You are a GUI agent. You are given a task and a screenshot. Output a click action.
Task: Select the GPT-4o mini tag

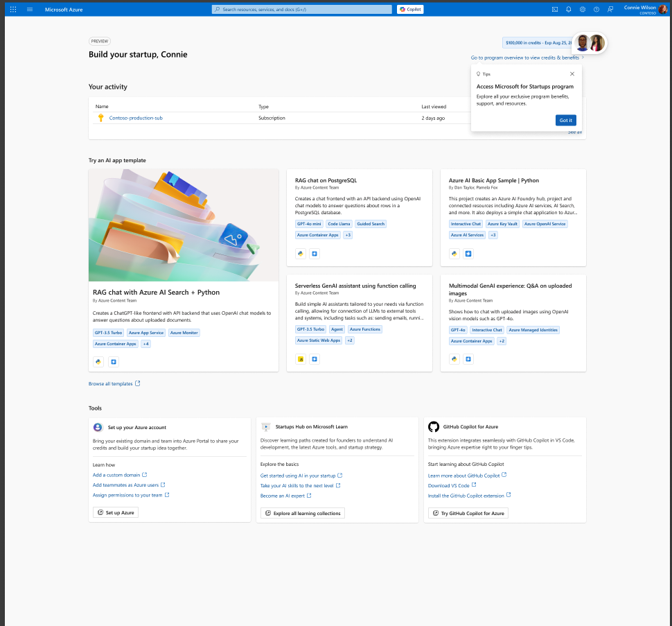309,224
